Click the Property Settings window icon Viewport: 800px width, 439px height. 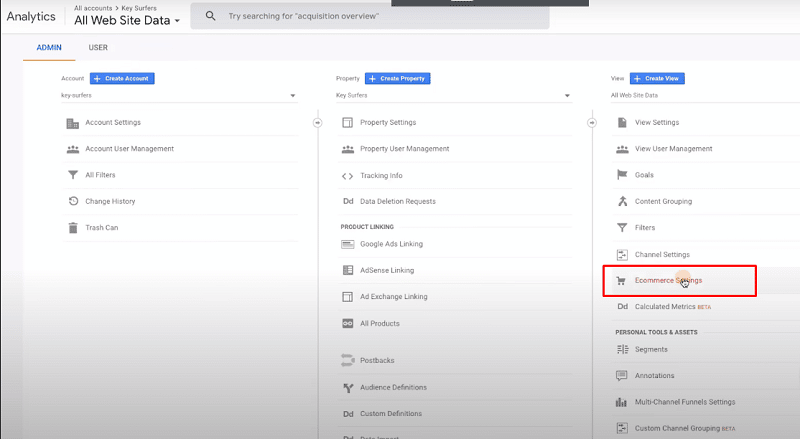pyautogui.click(x=347, y=123)
